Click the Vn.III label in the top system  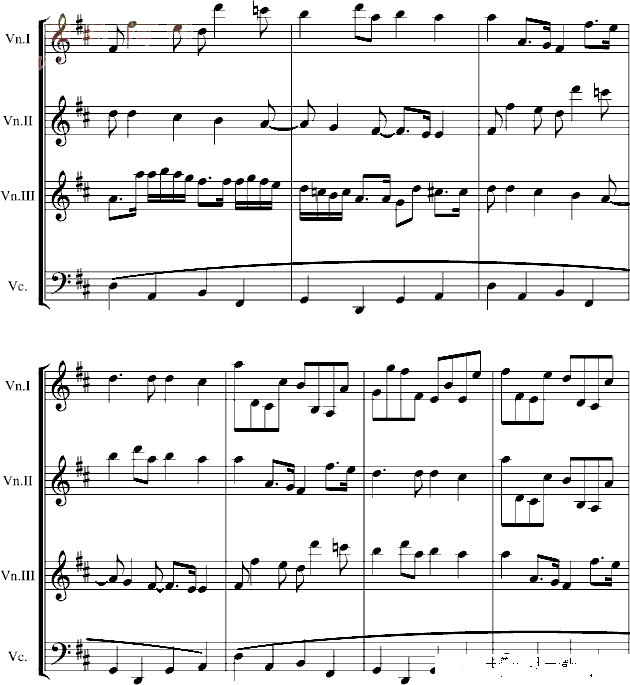coord(18,195)
